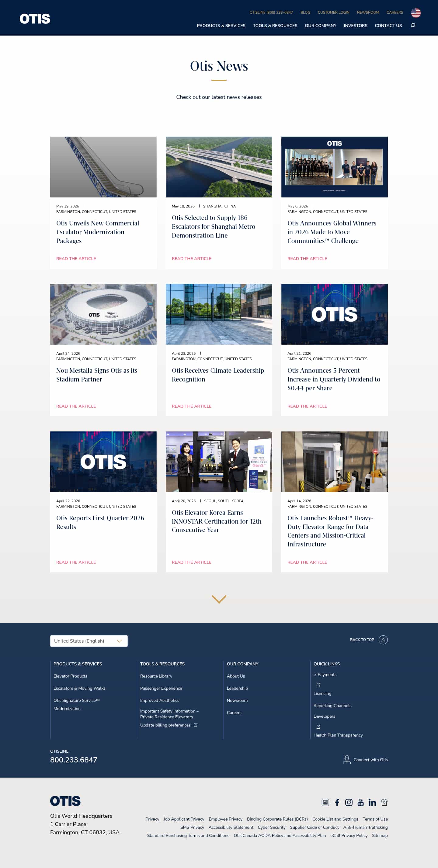Open the Nou Mestalla stadium thumbnail
Viewport: 438px width, 868px height.
[x=103, y=314]
